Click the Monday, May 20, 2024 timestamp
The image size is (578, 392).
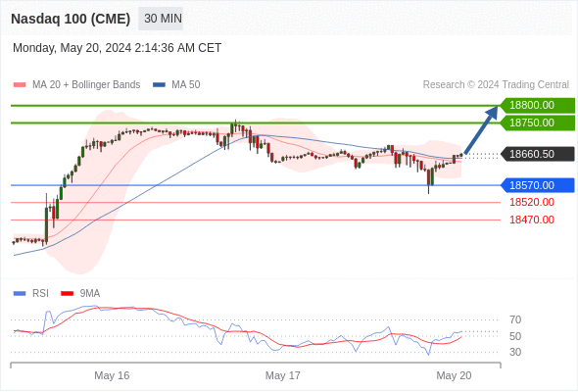coord(117,48)
